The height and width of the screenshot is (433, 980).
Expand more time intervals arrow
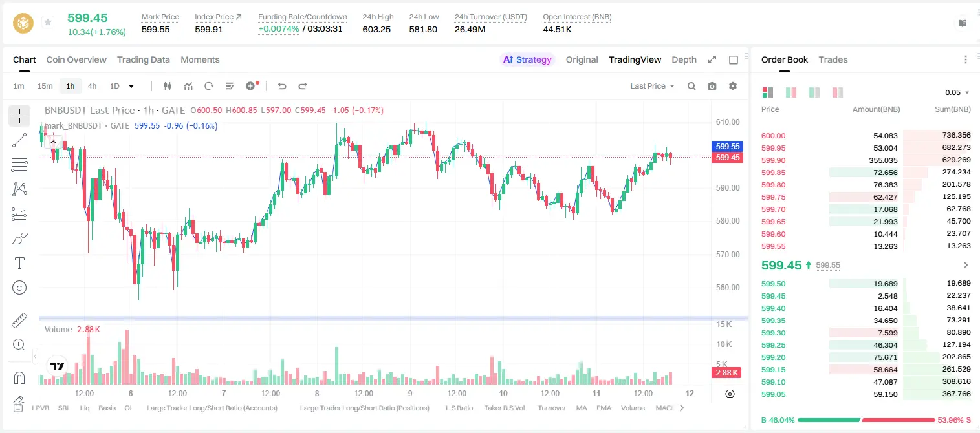(x=131, y=86)
